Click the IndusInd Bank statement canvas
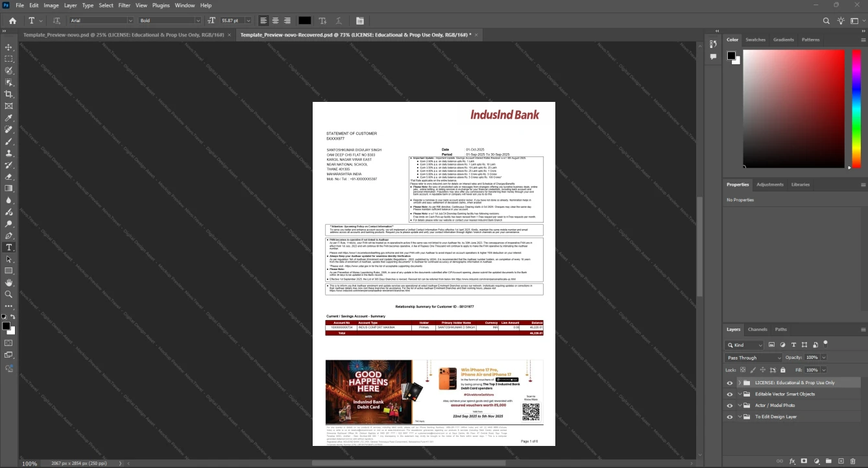 [x=433, y=273]
